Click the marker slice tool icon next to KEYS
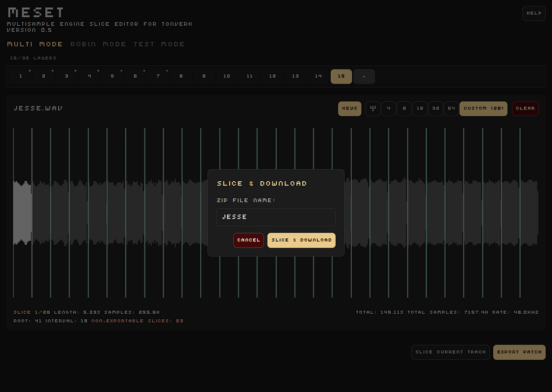Viewport: 552px width, 392px height. 372,108
